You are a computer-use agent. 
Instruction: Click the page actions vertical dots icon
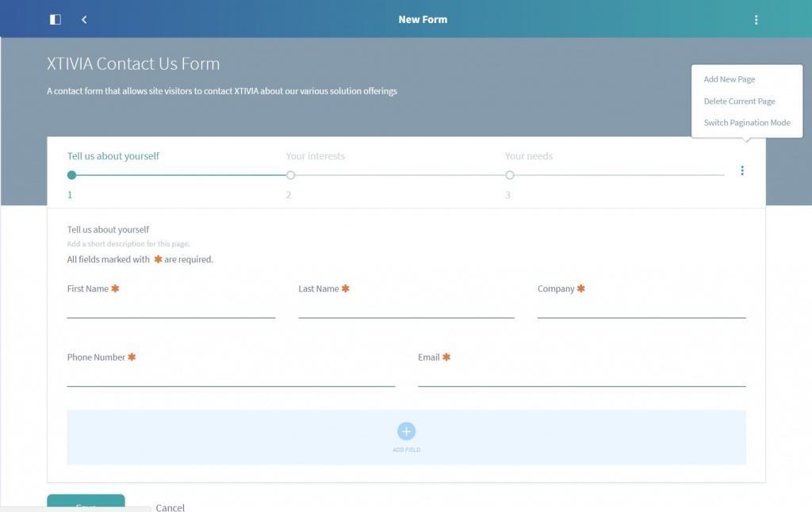742,170
